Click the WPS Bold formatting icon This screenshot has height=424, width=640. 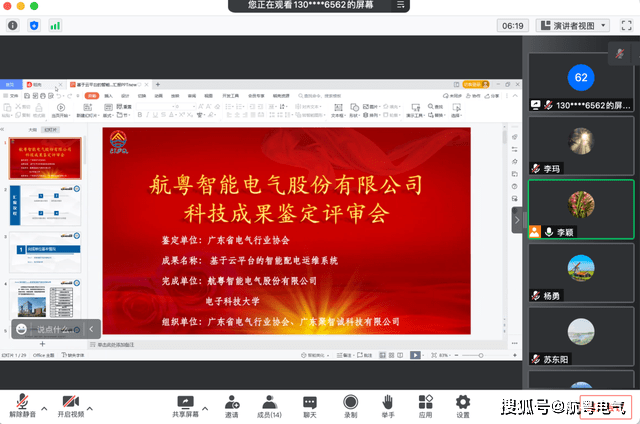tap(140, 115)
